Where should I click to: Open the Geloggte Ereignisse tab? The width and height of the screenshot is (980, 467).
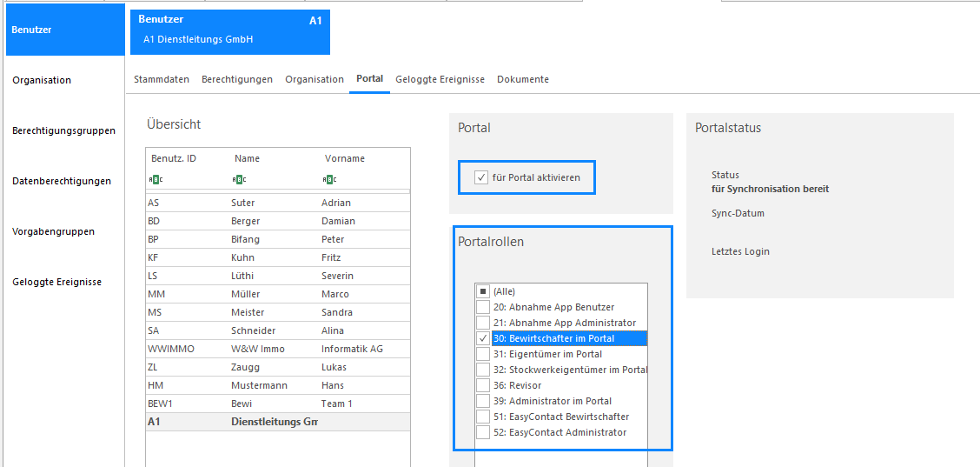pyautogui.click(x=440, y=79)
